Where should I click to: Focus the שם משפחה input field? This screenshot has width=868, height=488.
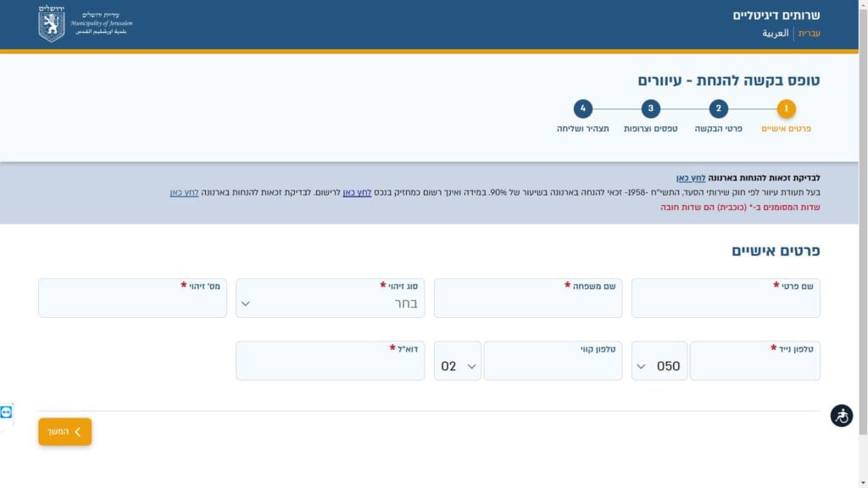click(527, 302)
